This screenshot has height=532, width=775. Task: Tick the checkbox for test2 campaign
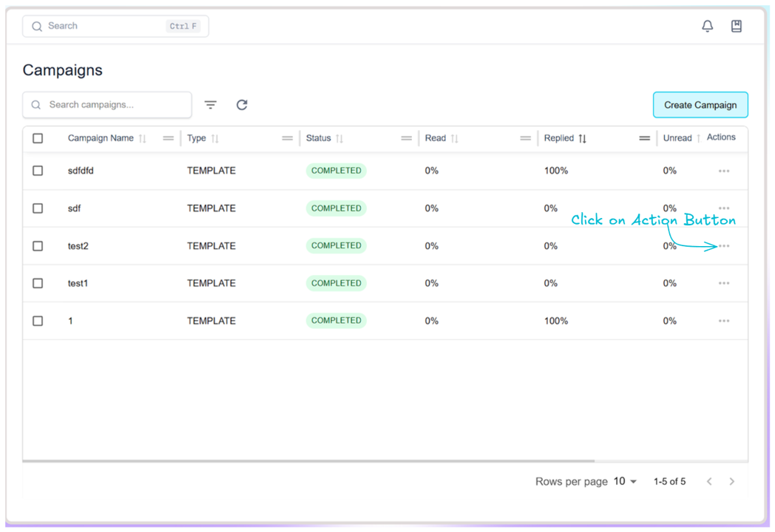(38, 246)
